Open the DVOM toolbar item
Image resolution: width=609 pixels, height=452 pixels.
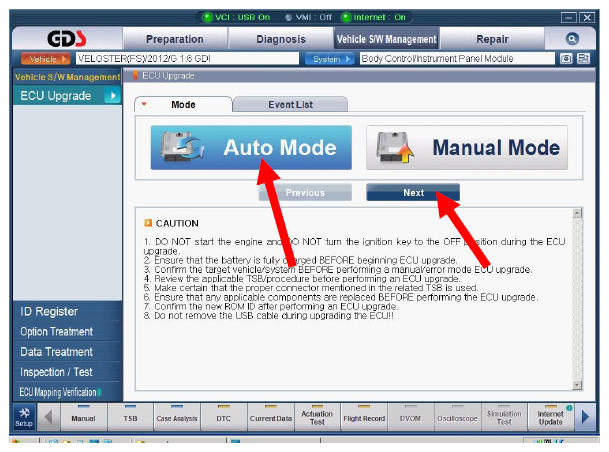tap(411, 417)
